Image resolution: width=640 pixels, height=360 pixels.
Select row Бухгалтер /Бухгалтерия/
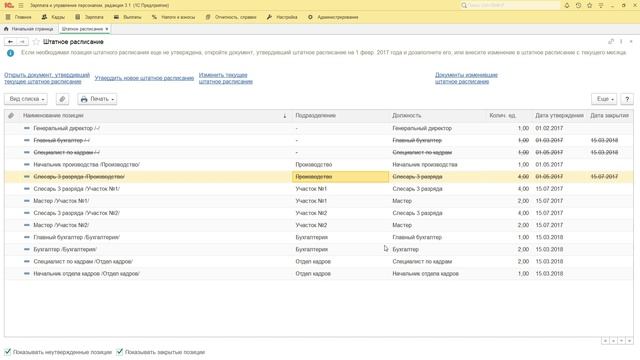click(319, 249)
